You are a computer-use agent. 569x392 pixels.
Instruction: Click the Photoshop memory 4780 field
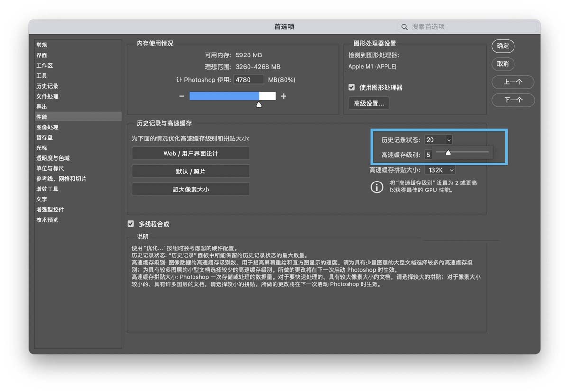coord(248,80)
